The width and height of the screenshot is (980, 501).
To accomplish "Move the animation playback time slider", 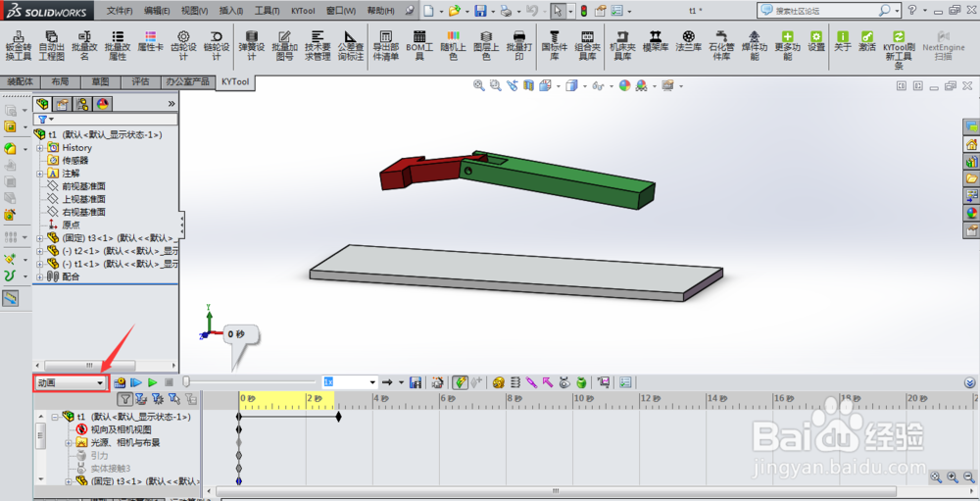I will coord(186,381).
